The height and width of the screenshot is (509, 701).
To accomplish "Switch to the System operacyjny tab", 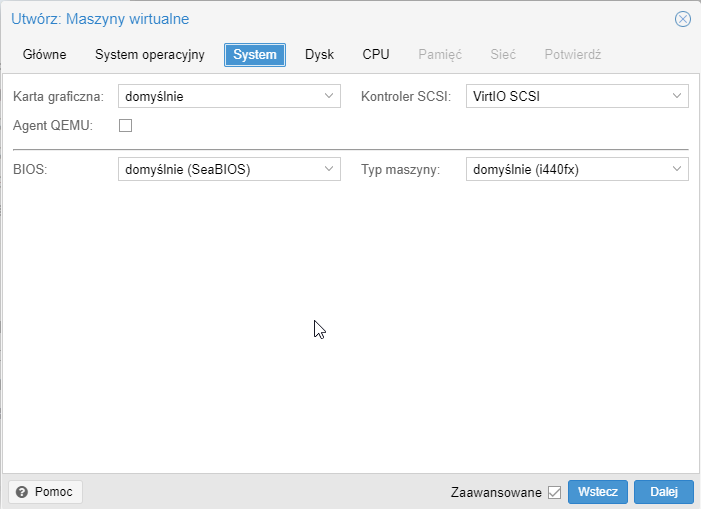I will tap(150, 55).
